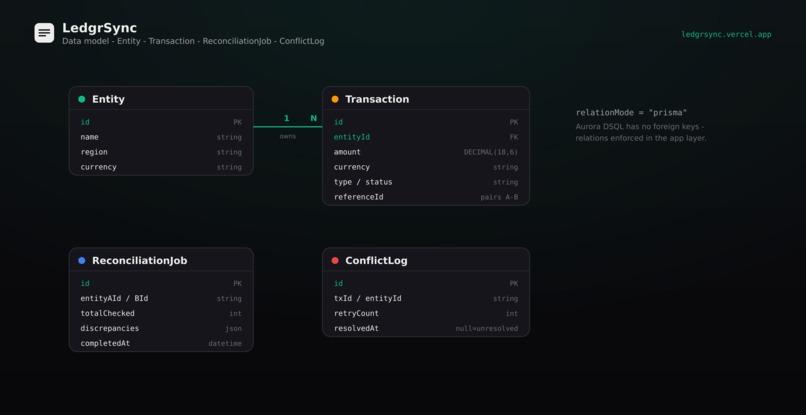Viewport: 806px width, 415px height.
Task: Select the totalChecked field
Action: 161,313
